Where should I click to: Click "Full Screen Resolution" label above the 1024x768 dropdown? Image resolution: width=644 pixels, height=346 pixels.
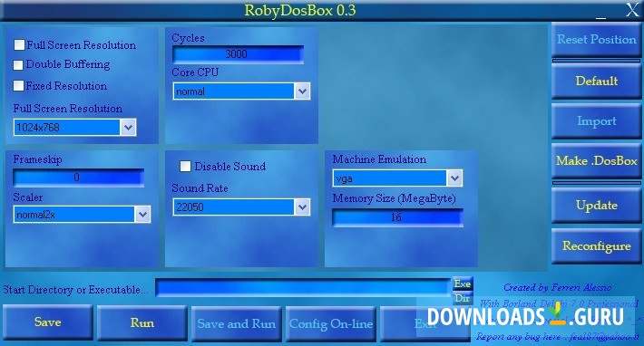click(68, 109)
